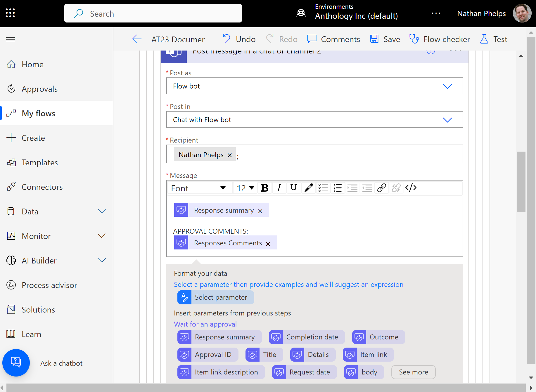Insert the Item link parameter
The image size is (536, 392).
[368, 355]
